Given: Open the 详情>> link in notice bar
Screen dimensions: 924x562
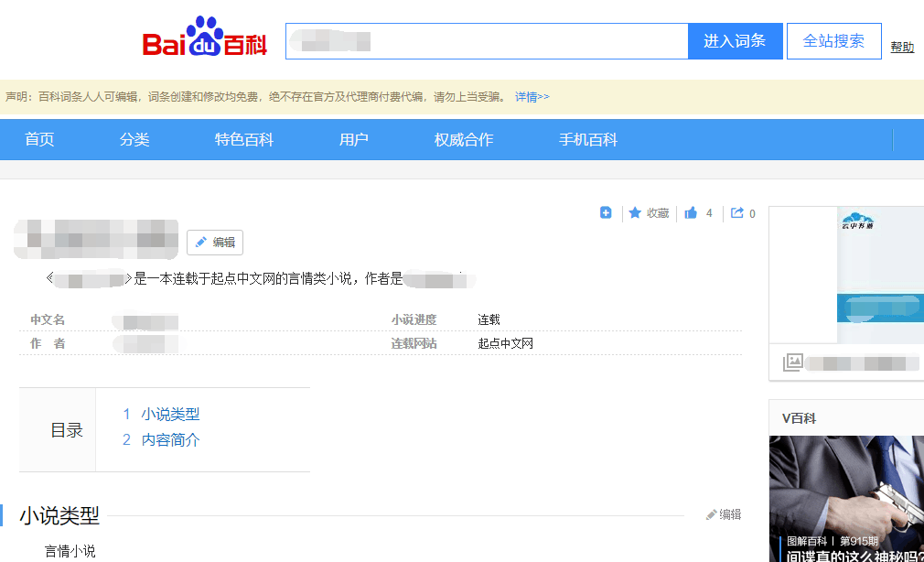Looking at the screenshot, I should [x=532, y=97].
